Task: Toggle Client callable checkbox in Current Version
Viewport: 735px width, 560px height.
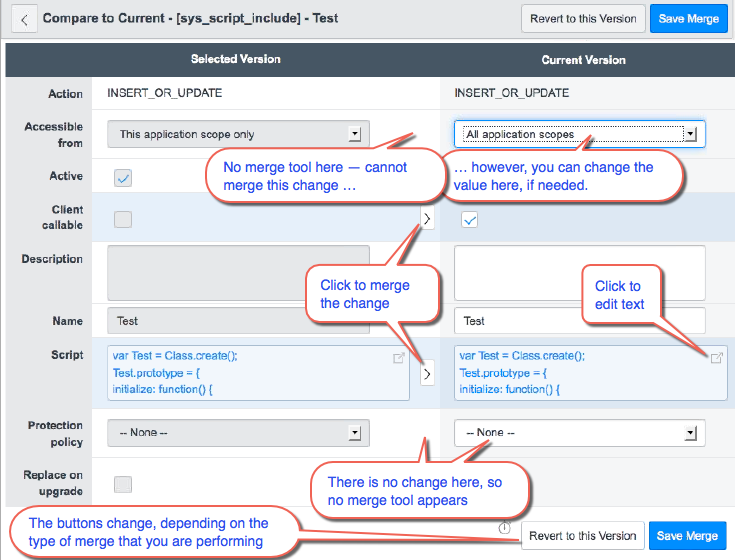Action: pyautogui.click(x=469, y=219)
